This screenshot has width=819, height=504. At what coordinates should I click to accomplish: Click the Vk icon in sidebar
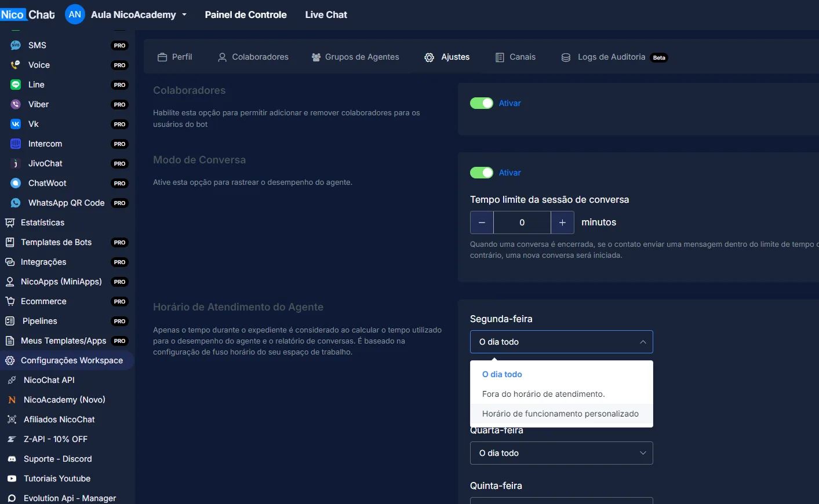coord(16,124)
